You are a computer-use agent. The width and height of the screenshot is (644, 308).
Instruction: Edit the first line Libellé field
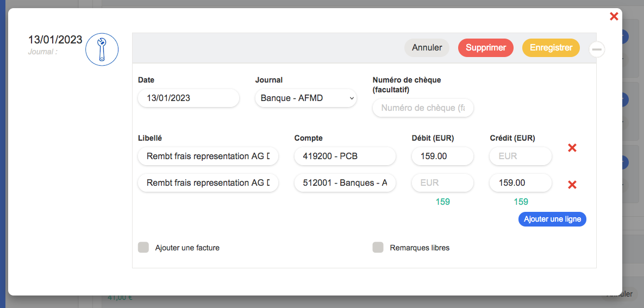pyautogui.click(x=208, y=156)
